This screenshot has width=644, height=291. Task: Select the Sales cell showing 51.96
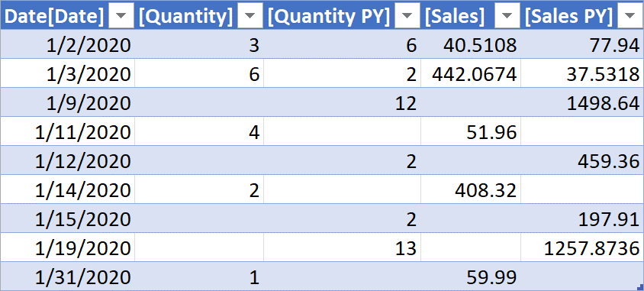point(471,131)
